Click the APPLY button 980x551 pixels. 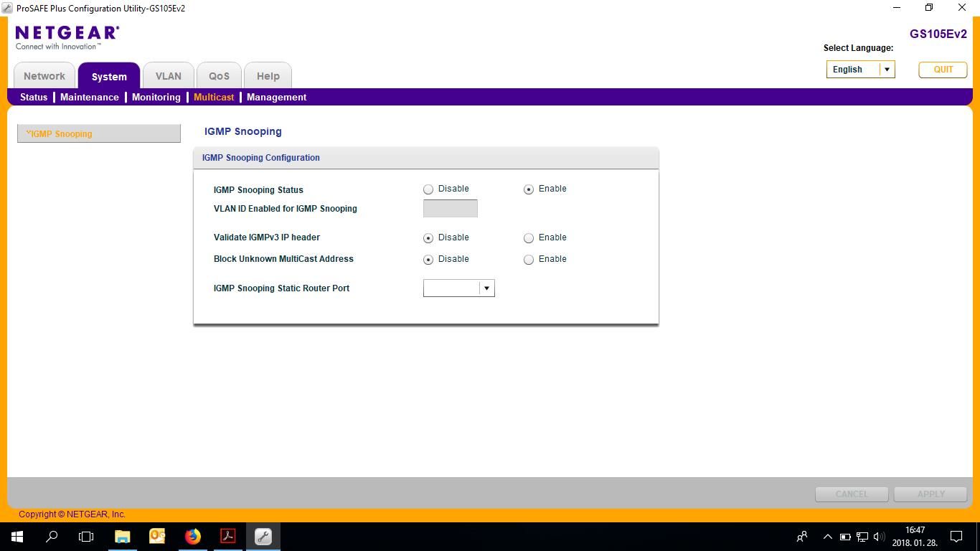[x=931, y=494]
